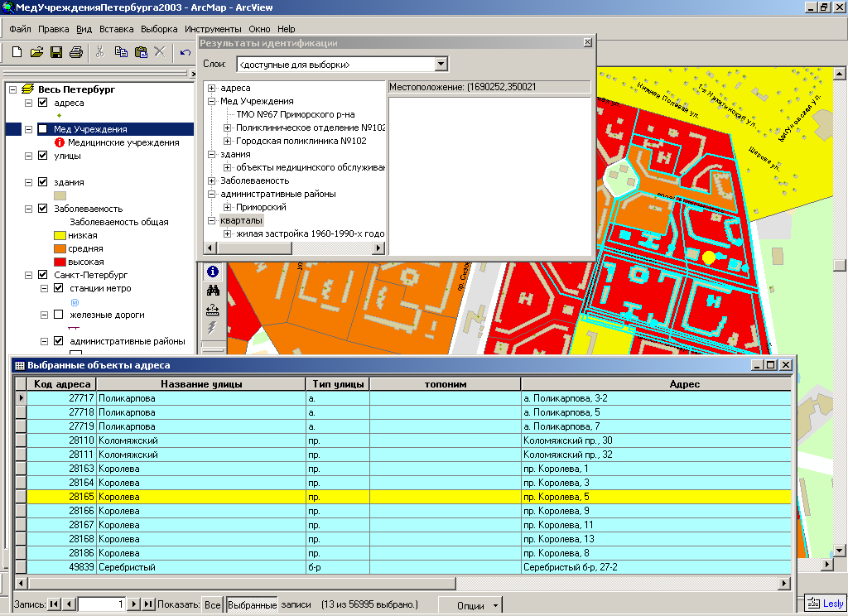848x616 pixels.
Task: Click the Delete X icon
Action: pyautogui.click(x=160, y=52)
